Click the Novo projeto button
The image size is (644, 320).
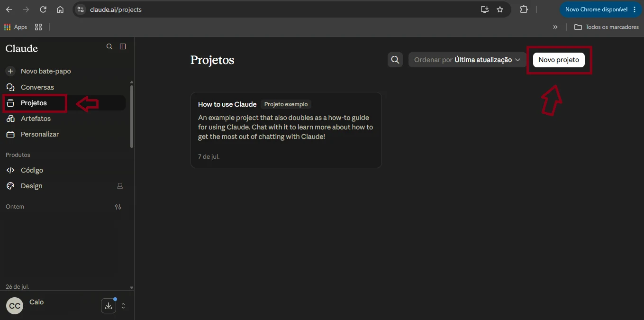pos(559,60)
